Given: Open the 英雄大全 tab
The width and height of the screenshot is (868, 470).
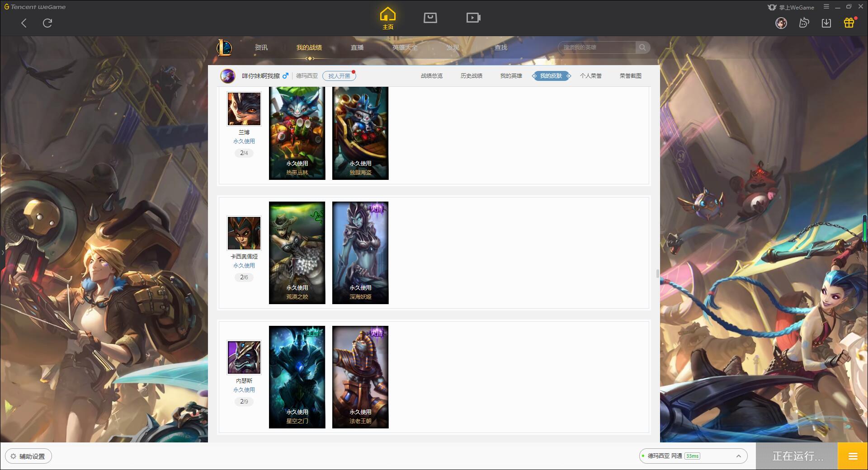Looking at the screenshot, I should [405, 47].
